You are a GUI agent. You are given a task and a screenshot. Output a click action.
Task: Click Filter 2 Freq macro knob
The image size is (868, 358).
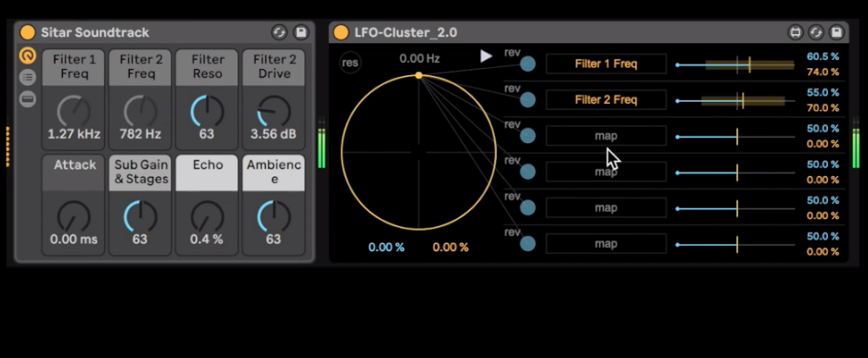140,111
